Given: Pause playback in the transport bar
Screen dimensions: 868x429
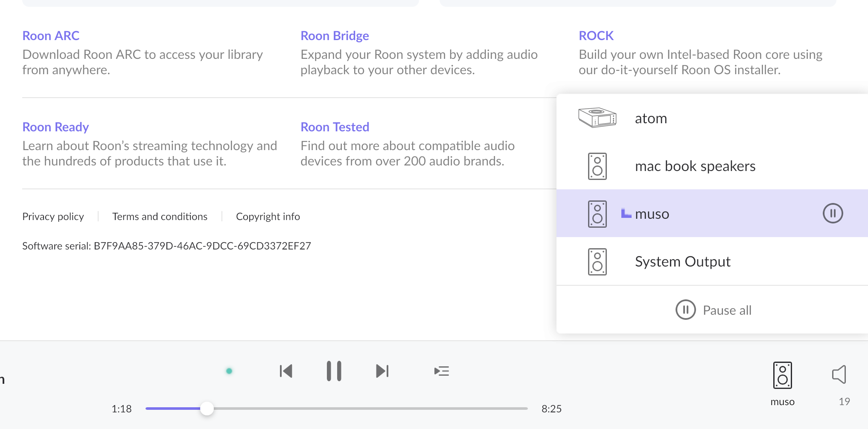Looking at the screenshot, I should (x=334, y=371).
